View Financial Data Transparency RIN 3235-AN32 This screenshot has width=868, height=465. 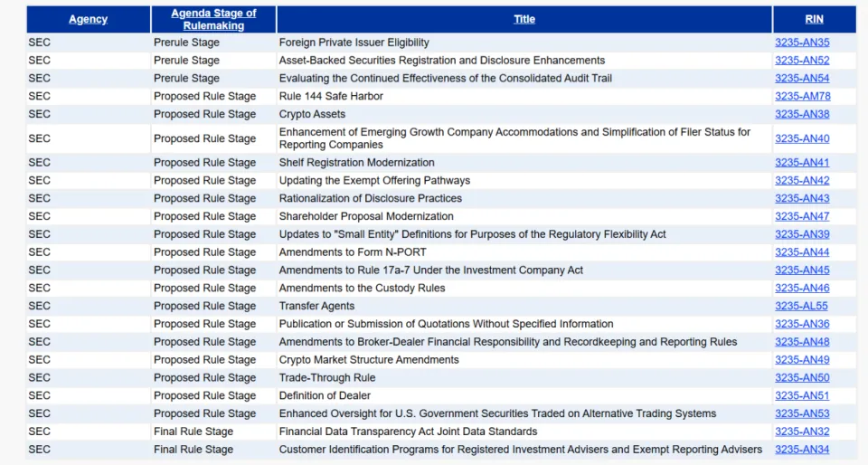tap(802, 432)
